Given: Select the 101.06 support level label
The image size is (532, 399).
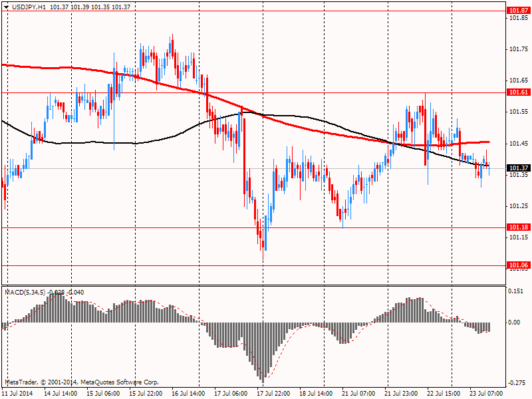Looking at the screenshot, I should 519,265.
